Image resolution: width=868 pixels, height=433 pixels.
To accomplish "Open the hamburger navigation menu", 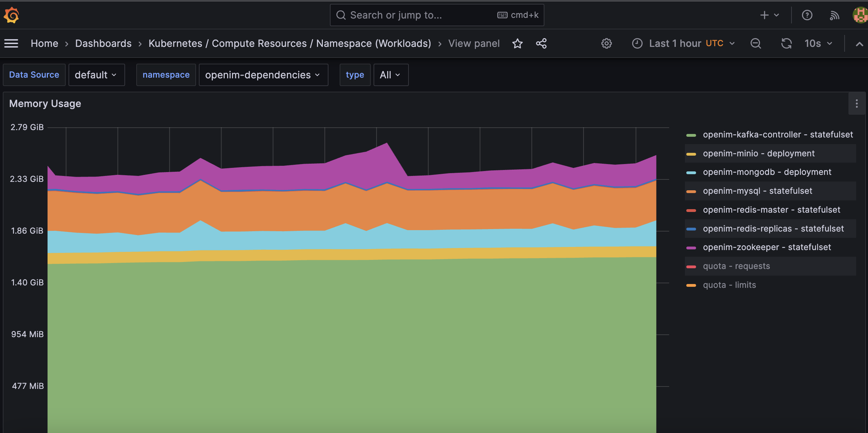I will pyautogui.click(x=11, y=43).
